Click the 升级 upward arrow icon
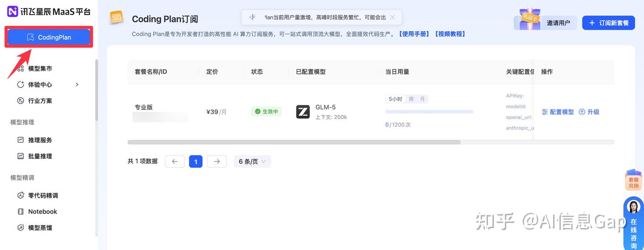Viewport: 644px width, 250px height. (582, 112)
